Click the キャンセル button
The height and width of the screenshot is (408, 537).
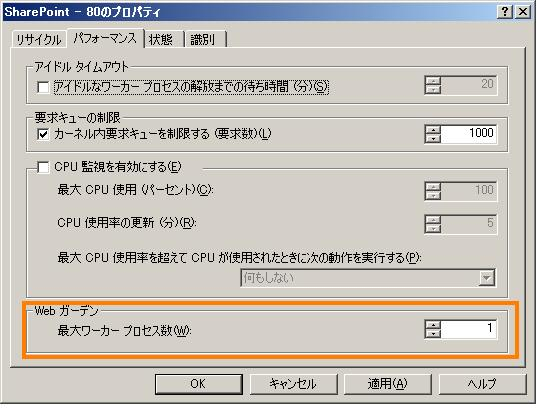(x=294, y=384)
